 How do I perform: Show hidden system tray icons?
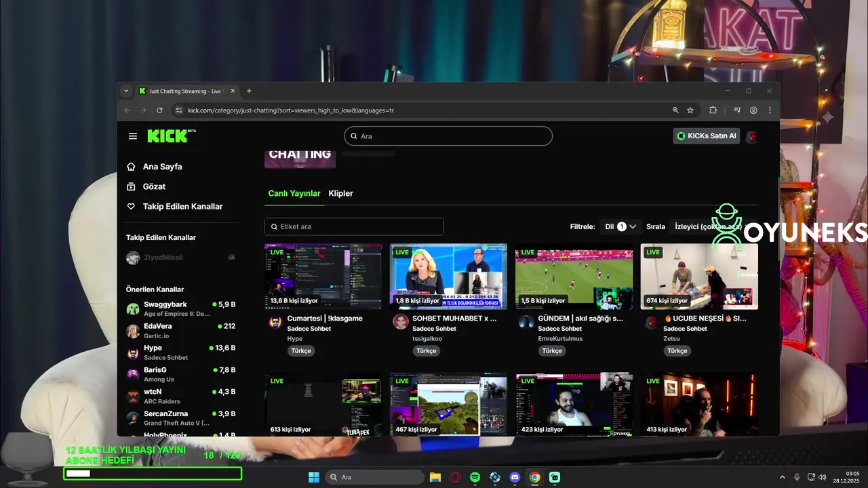pyautogui.click(x=782, y=477)
